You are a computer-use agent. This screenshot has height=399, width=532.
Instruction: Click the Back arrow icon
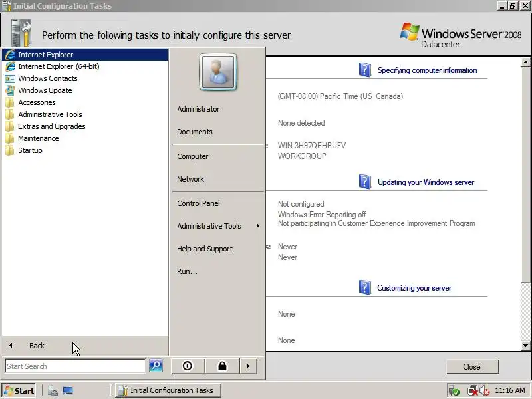11,346
